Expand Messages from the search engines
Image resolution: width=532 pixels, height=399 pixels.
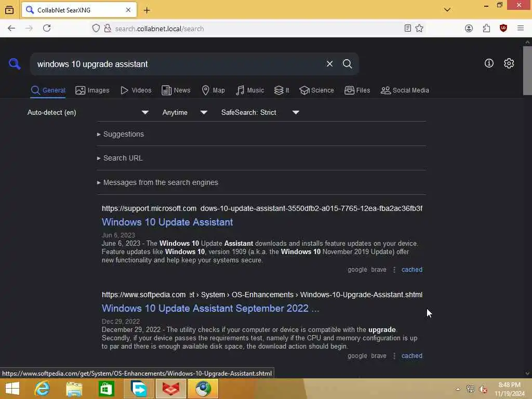click(158, 182)
